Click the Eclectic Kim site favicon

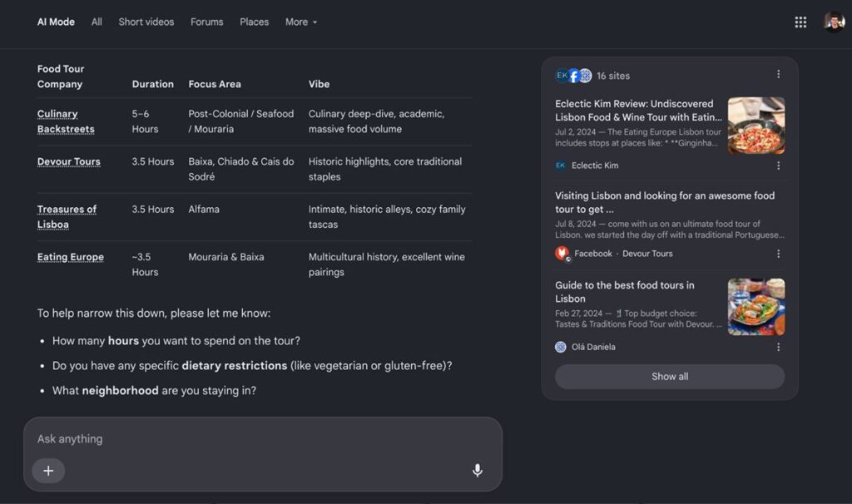coord(561,166)
